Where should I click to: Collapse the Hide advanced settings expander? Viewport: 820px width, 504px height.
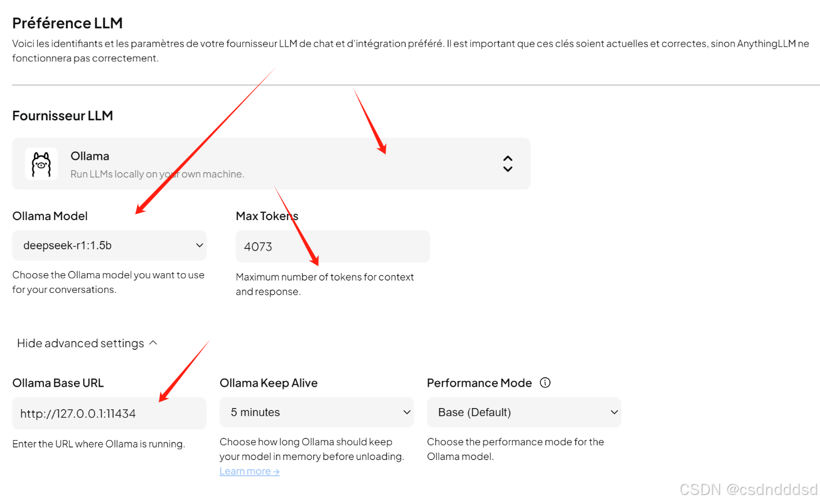point(87,343)
